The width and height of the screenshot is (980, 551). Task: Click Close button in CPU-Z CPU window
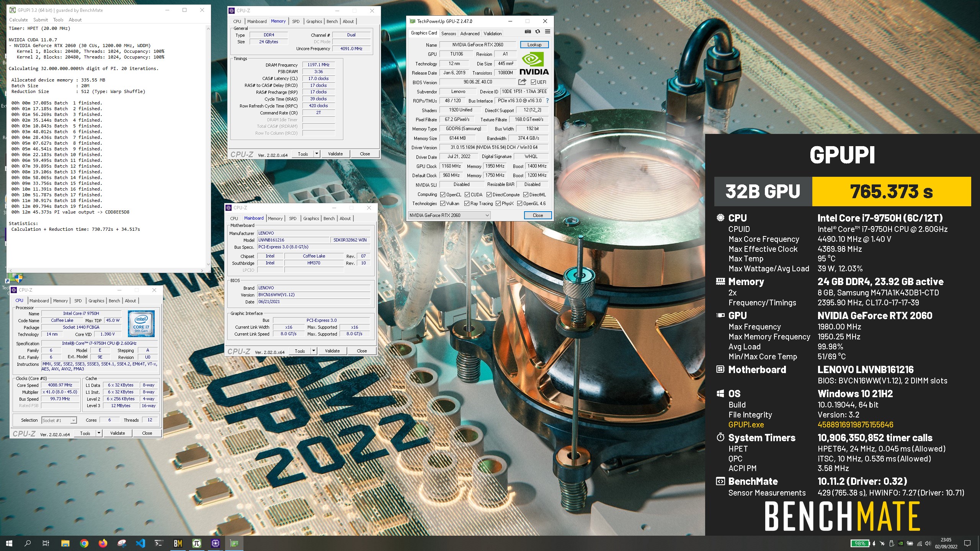147,433
